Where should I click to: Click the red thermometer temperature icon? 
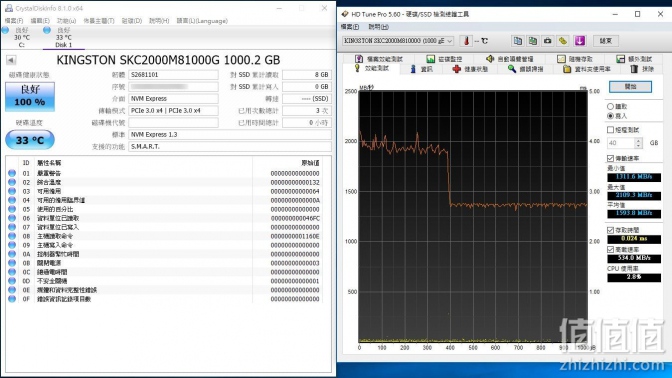[466, 41]
